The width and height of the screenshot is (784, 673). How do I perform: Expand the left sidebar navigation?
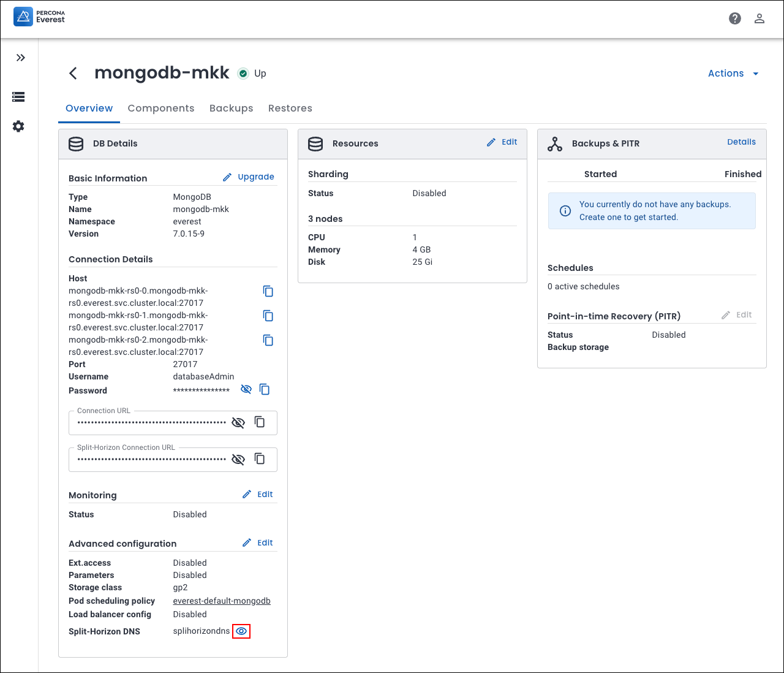[x=21, y=58]
